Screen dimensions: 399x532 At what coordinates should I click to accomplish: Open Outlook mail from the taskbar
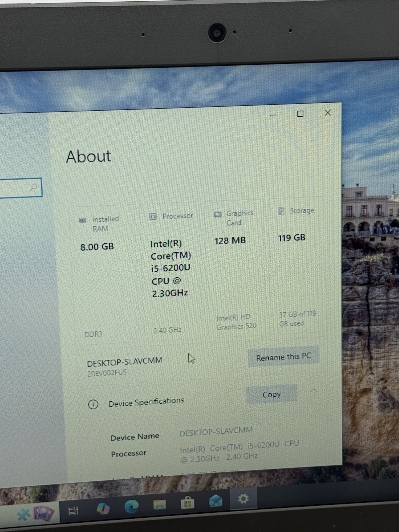(215, 500)
